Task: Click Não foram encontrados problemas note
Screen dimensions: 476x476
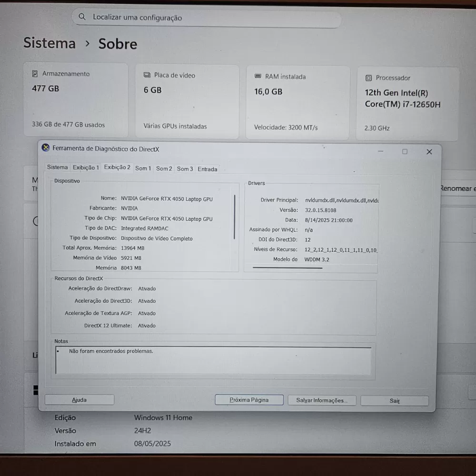Action: (x=111, y=351)
